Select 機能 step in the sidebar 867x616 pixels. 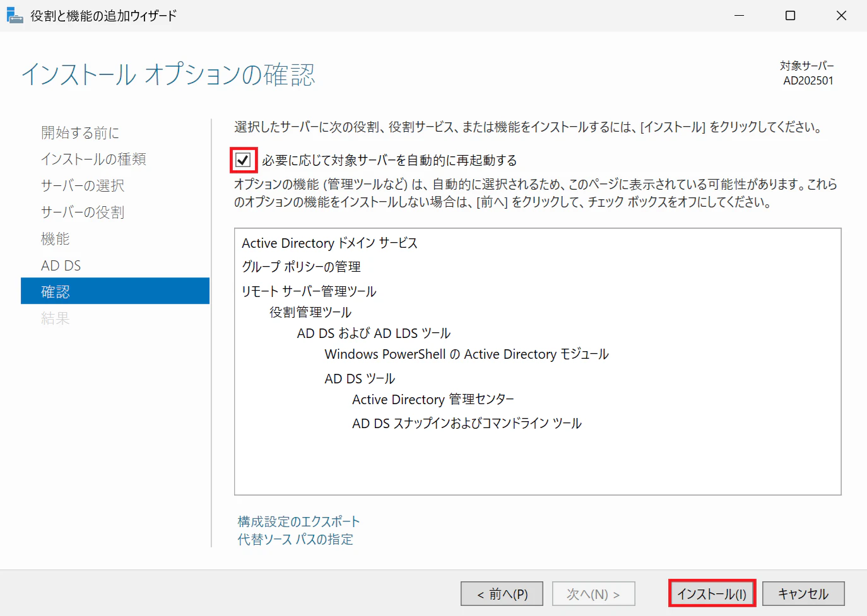(x=56, y=239)
